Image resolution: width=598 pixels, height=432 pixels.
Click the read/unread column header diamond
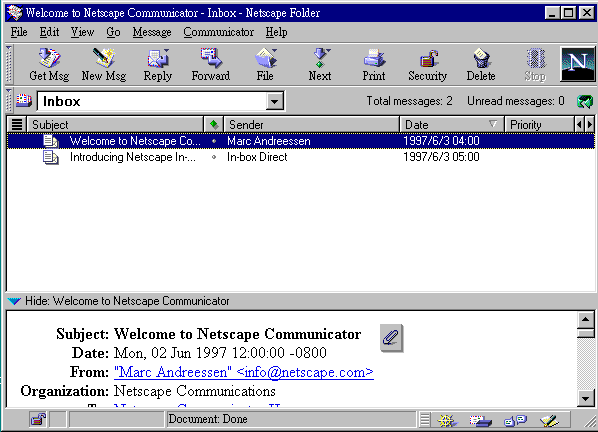[x=214, y=124]
